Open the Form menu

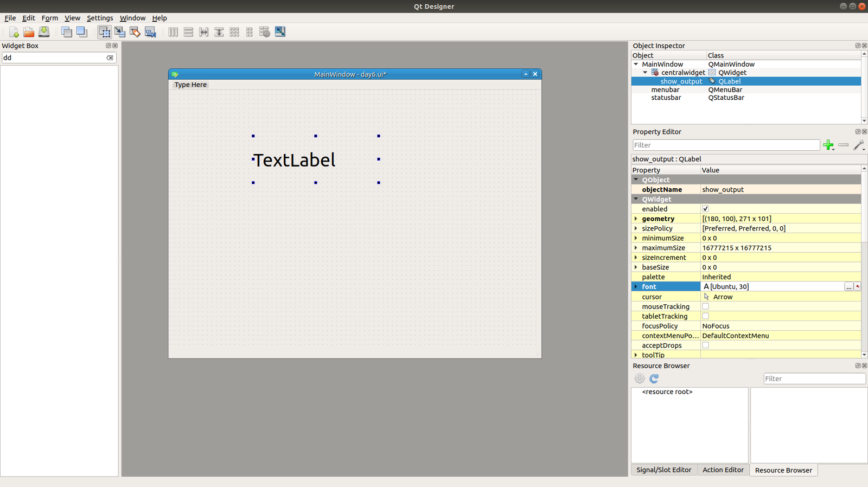point(49,18)
